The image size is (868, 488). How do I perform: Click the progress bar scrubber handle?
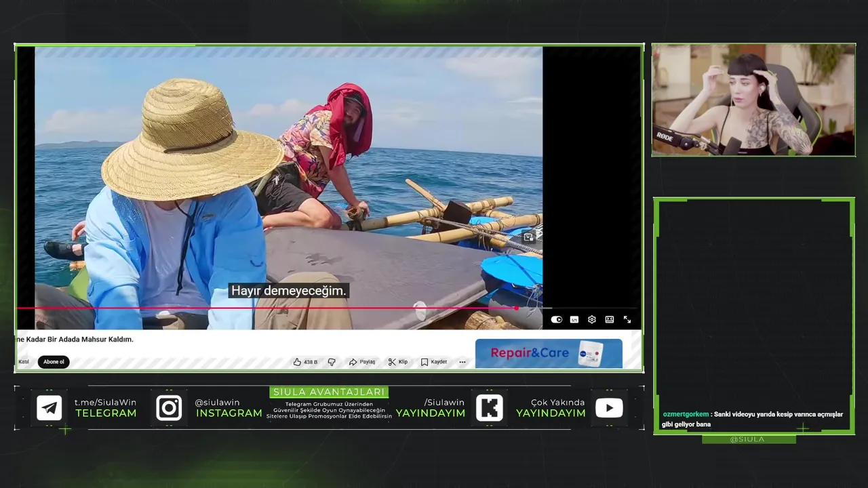coord(516,308)
